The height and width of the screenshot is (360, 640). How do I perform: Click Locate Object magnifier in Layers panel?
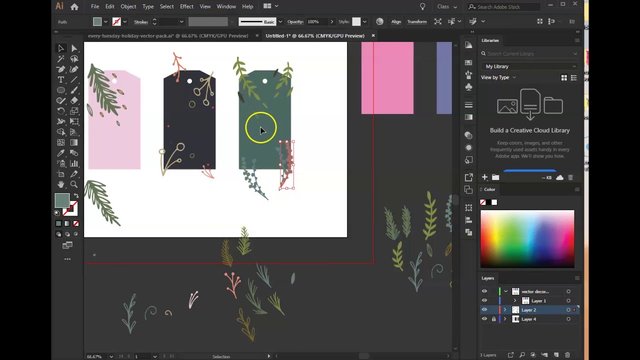pos(522,355)
